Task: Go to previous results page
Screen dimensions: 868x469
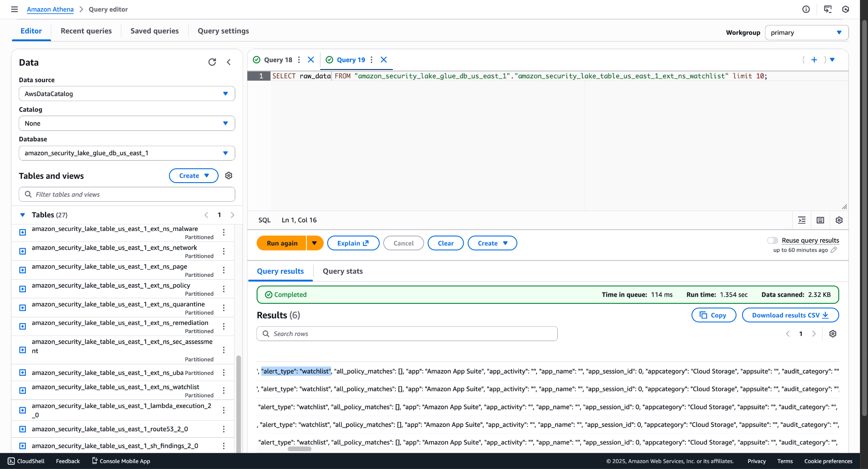Action: [788, 334]
